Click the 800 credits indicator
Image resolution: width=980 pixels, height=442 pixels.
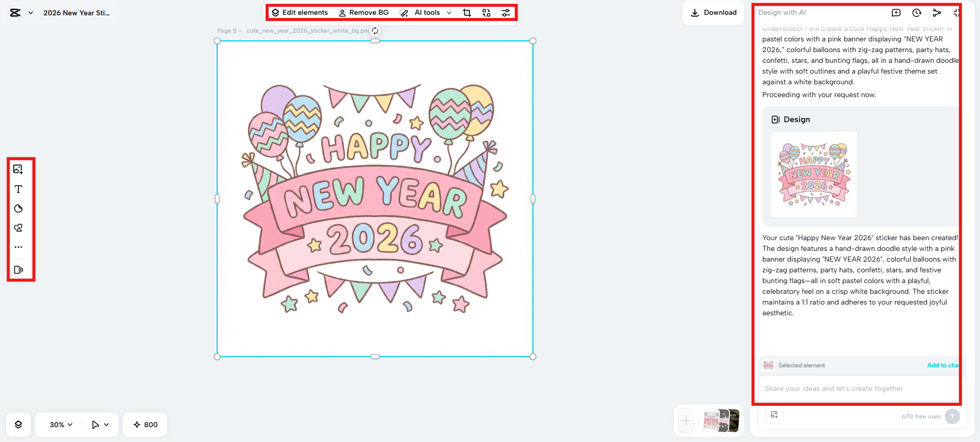click(145, 425)
